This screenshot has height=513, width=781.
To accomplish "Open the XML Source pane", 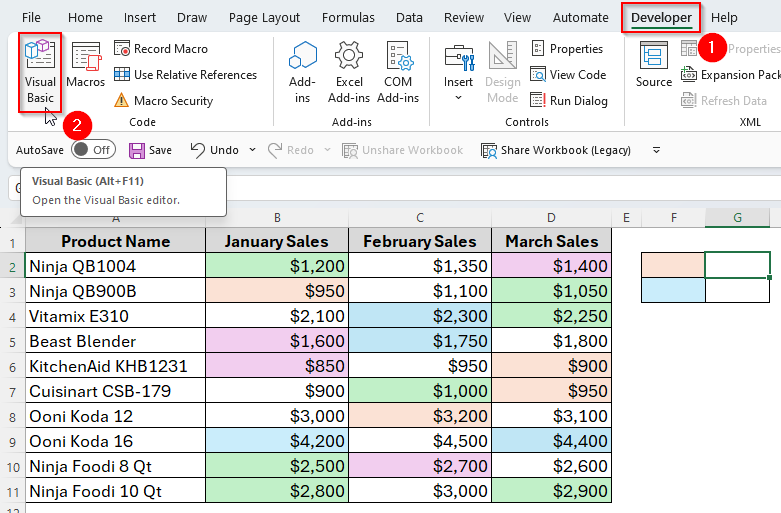I will (654, 65).
